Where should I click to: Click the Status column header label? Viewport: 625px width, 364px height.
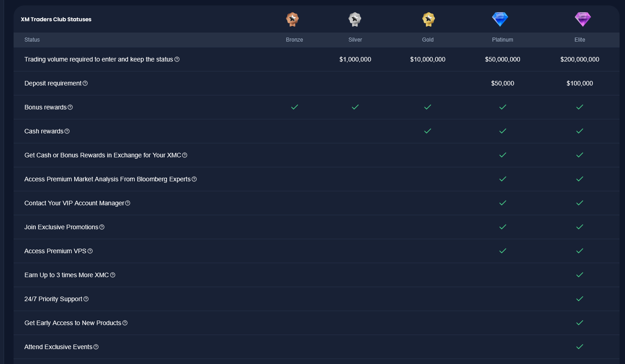[32, 40]
